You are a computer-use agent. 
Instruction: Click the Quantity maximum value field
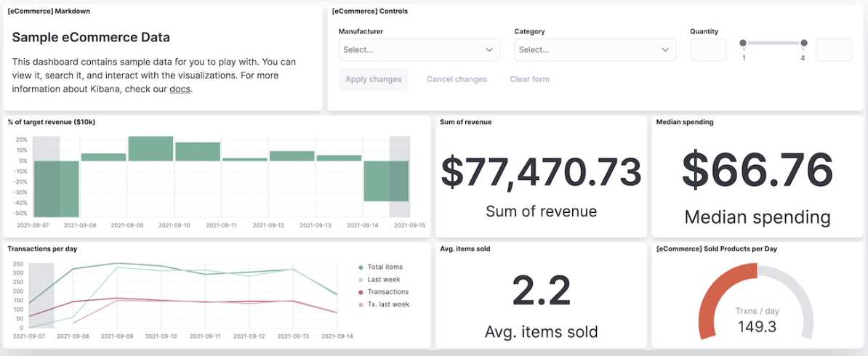pyautogui.click(x=833, y=50)
